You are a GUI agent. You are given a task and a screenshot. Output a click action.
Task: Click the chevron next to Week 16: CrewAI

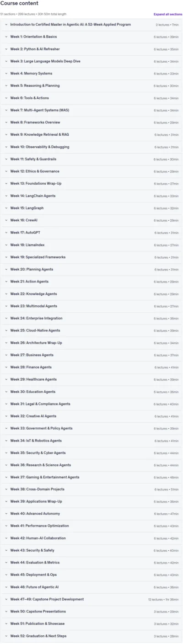[6, 220]
